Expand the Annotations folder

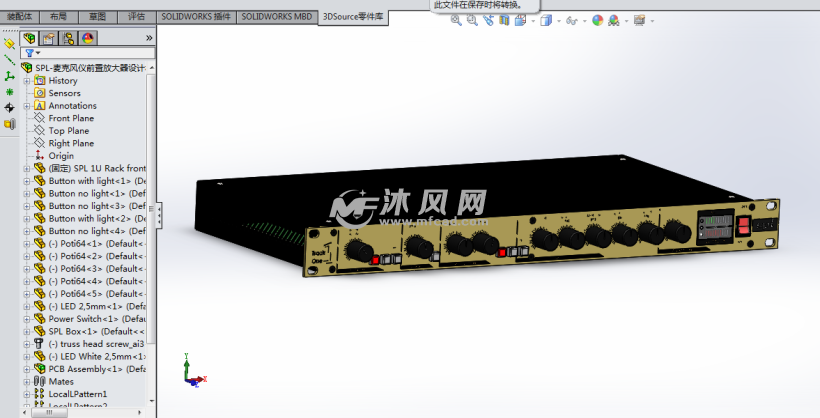click(x=27, y=106)
